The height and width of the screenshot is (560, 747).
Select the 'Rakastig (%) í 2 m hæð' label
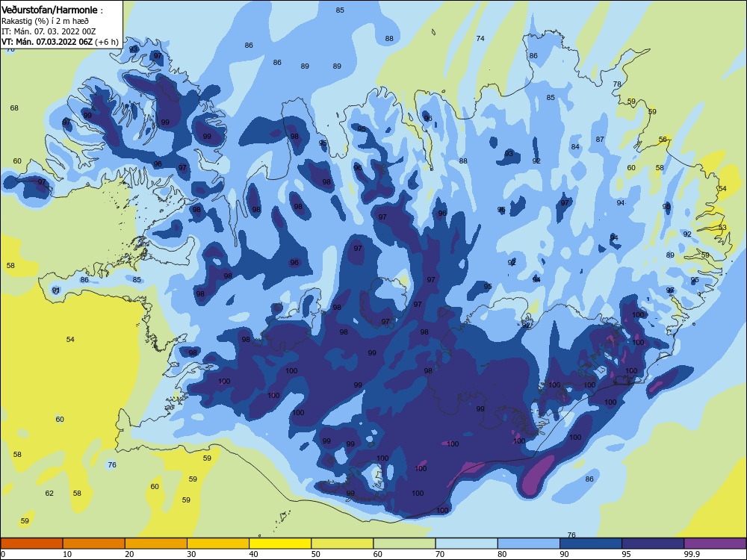[x=45, y=21]
